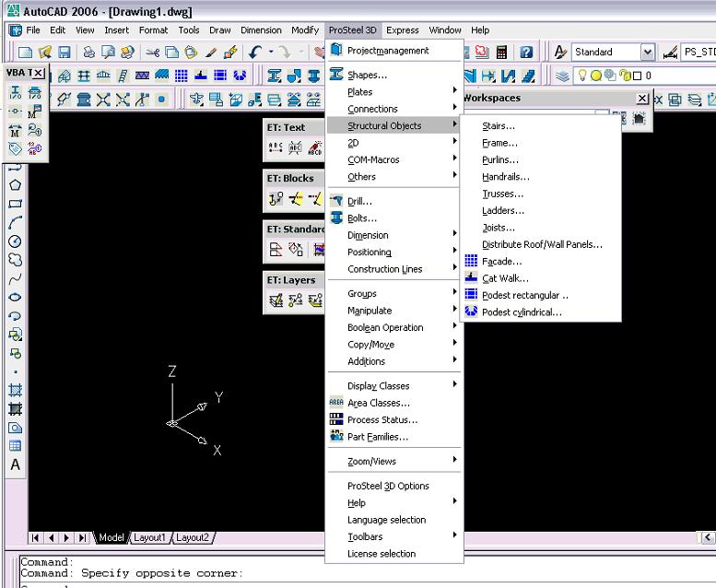Click first icon in ET: Layers toolbar

pos(276,300)
